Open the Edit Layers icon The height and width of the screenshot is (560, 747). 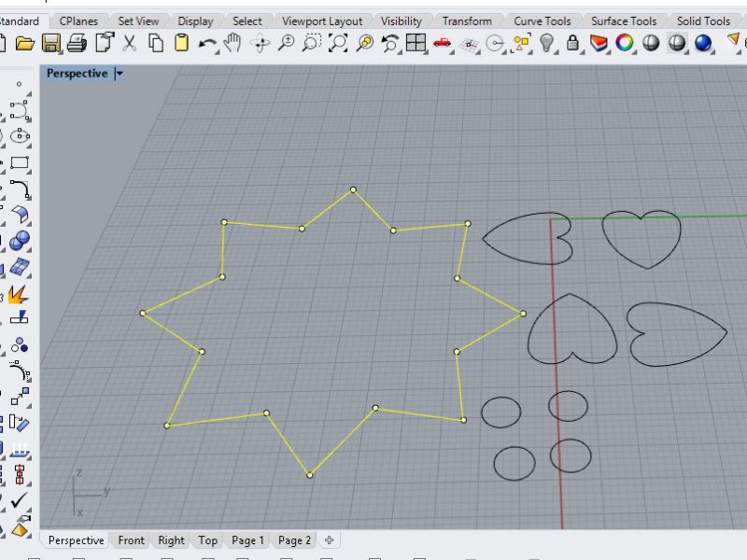point(599,43)
